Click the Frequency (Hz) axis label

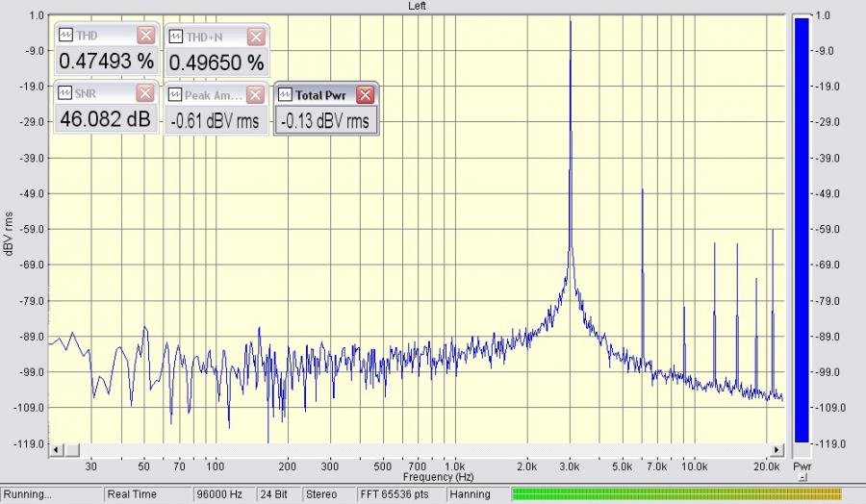click(438, 477)
